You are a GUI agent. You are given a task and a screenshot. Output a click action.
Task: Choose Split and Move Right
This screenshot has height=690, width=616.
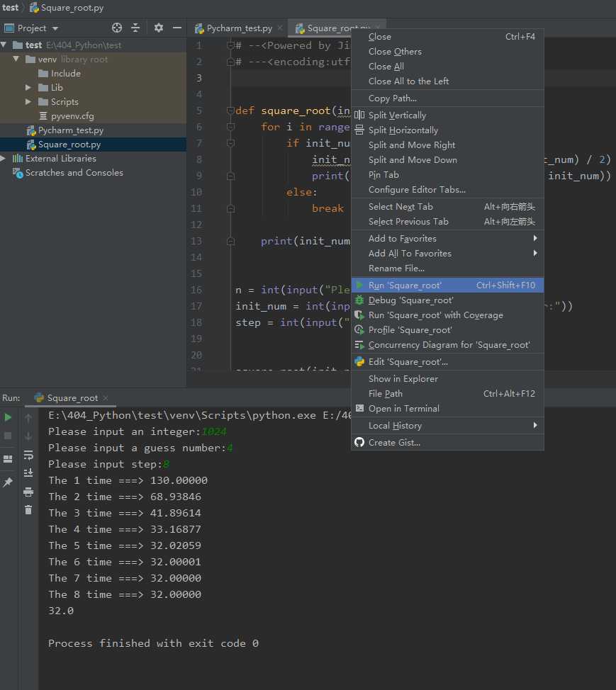447,145
